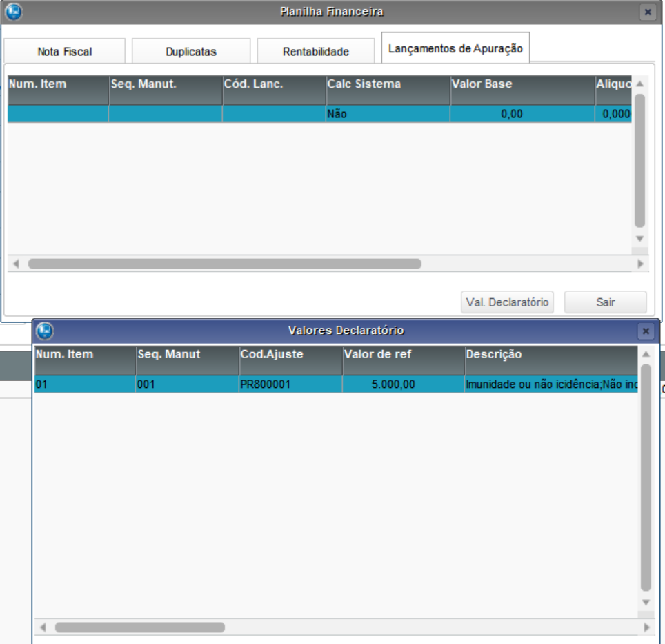
Task: Click scroll right arrow in Valores Declaratório
Action: pyautogui.click(x=646, y=627)
